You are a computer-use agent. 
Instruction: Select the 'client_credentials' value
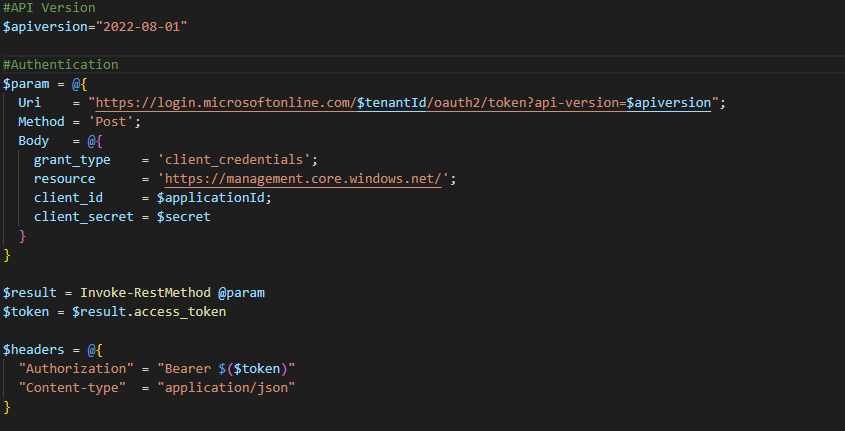[x=234, y=160]
